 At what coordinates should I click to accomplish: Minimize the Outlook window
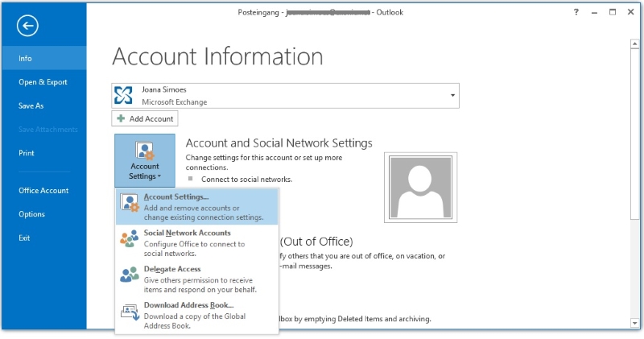click(x=594, y=12)
